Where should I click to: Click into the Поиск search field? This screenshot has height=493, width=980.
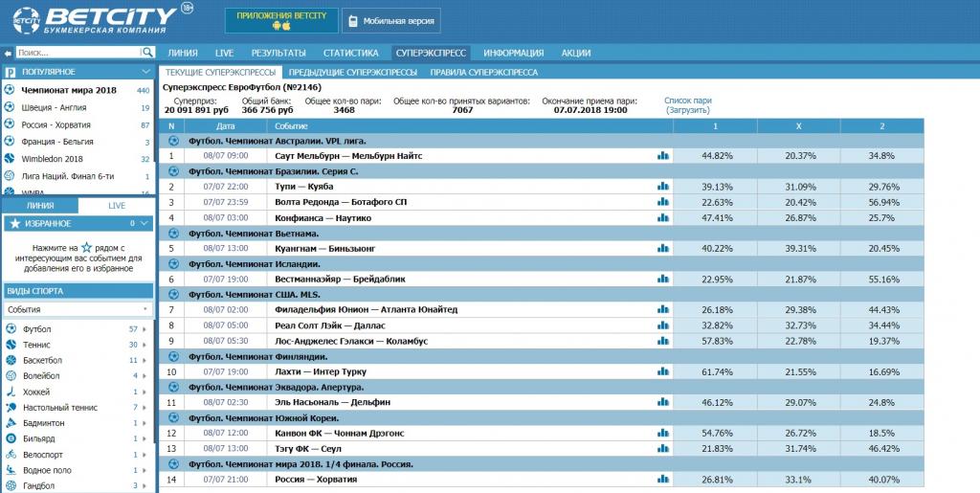(x=77, y=53)
